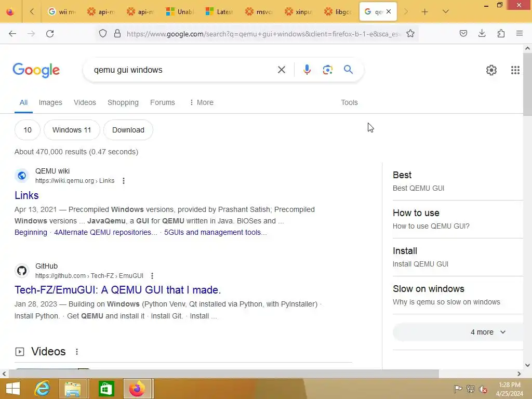Click the Firefox back navigation arrow
The image size is (532, 399).
pos(12,34)
